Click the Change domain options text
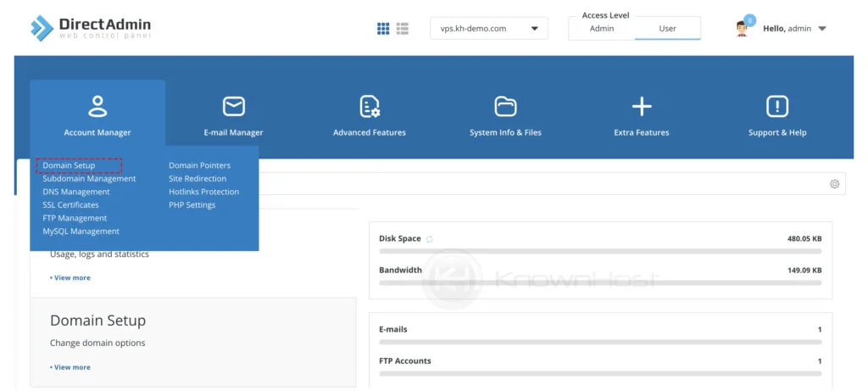The height and width of the screenshot is (391, 868). [x=97, y=343]
